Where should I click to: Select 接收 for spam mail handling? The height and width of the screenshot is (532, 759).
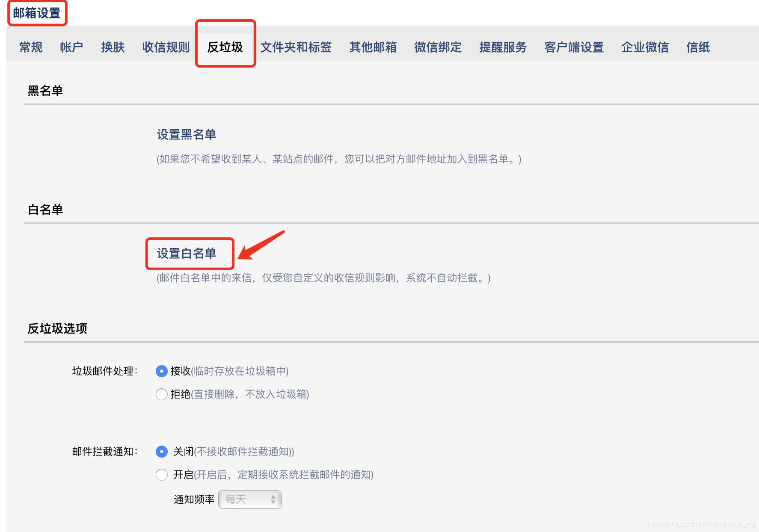(161, 372)
